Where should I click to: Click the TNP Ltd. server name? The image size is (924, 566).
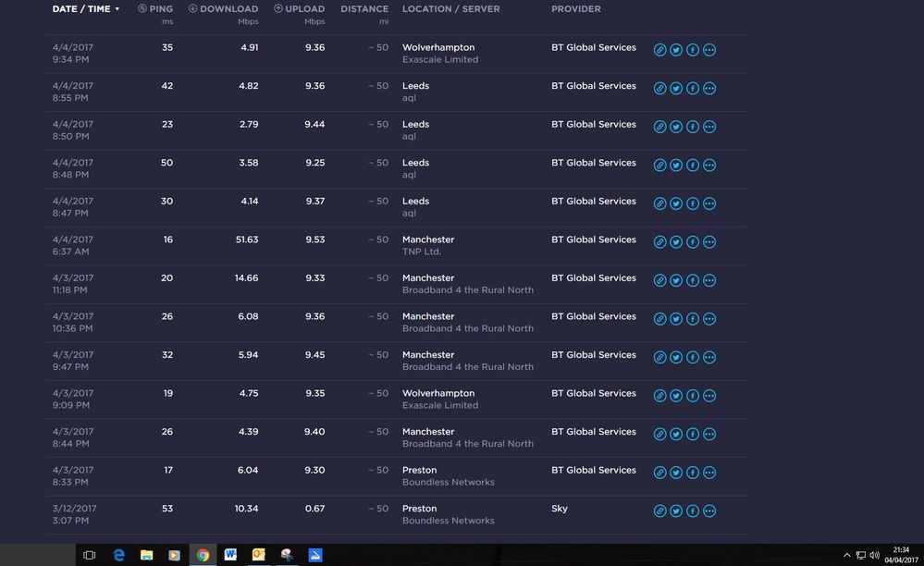pos(422,252)
